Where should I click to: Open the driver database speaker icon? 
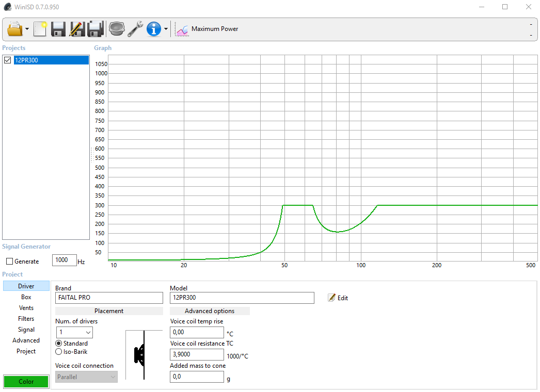(117, 29)
